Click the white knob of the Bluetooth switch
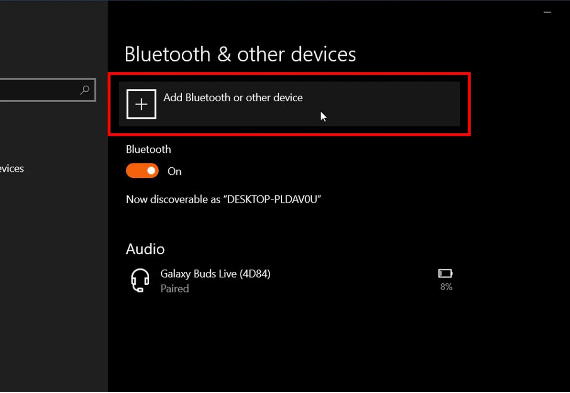The width and height of the screenshot is (570, 393). [151, 171]
